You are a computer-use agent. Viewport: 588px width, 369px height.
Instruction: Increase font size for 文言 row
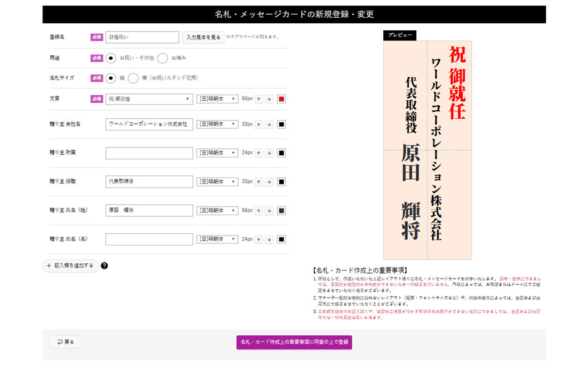click(x=258, y=98)
